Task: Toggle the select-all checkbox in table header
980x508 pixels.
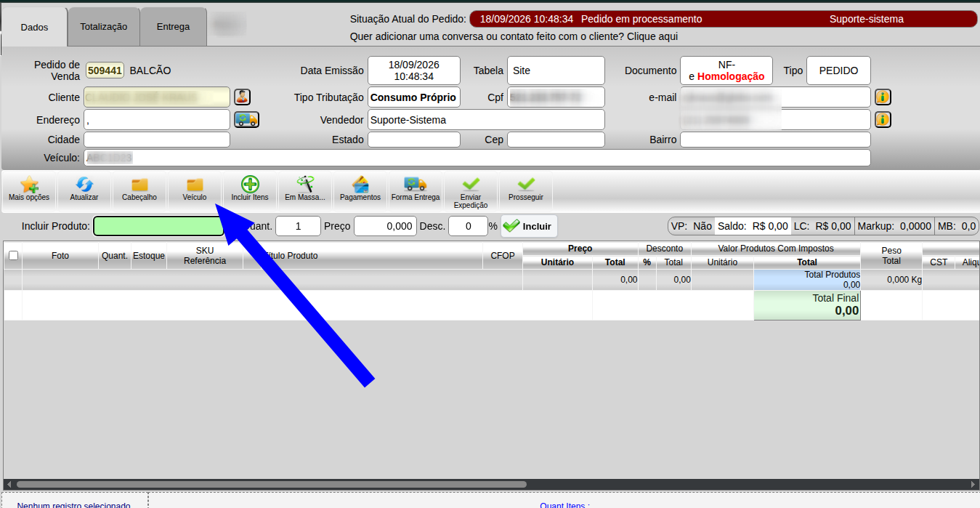Action: 13,255
